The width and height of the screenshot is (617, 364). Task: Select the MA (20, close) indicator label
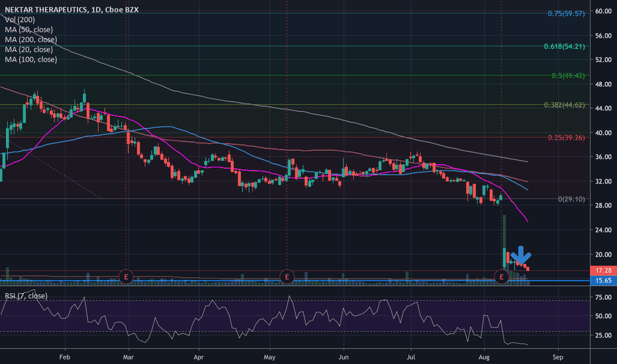pyautogui.click(x=28, y=49)
